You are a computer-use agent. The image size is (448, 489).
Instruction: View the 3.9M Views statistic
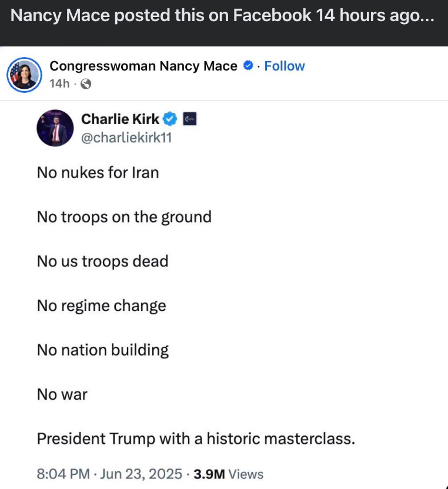(x=227, y=474)
